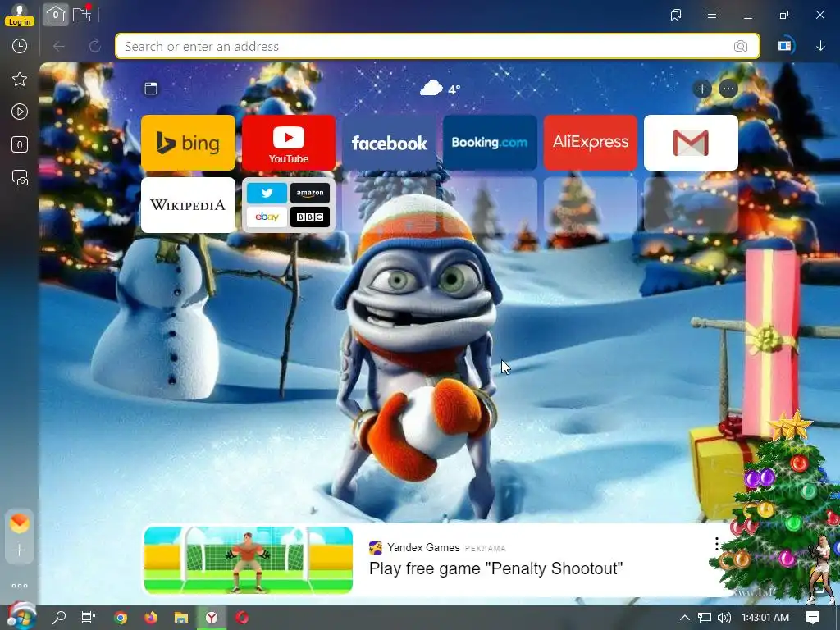
Task: Go back with the left arrow button
Action: pos(59,47)
